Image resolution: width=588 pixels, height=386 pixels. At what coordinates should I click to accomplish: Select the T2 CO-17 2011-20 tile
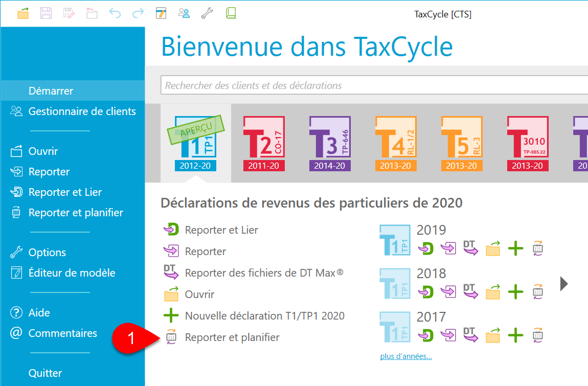pyautogui.click(x=264, y=143)
